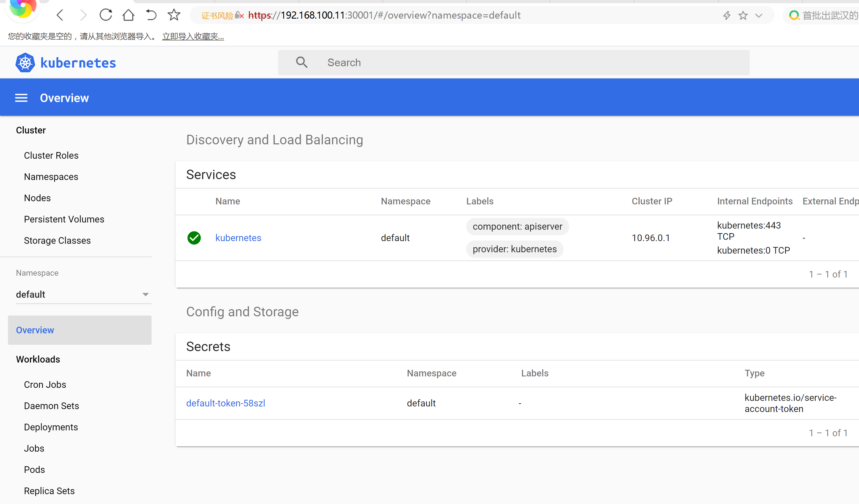
Task: Click Secrets pagination 1 – 1 of 1
Action: click(828, 433)
